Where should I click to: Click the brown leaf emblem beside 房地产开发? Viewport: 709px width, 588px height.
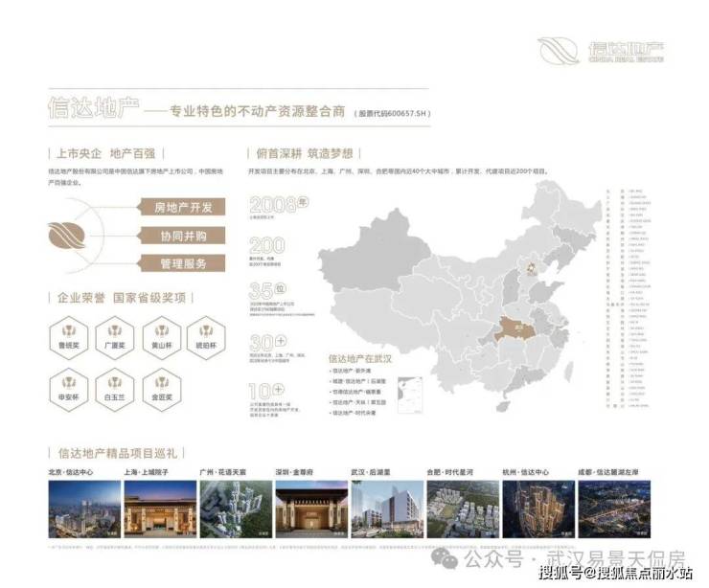66,235
